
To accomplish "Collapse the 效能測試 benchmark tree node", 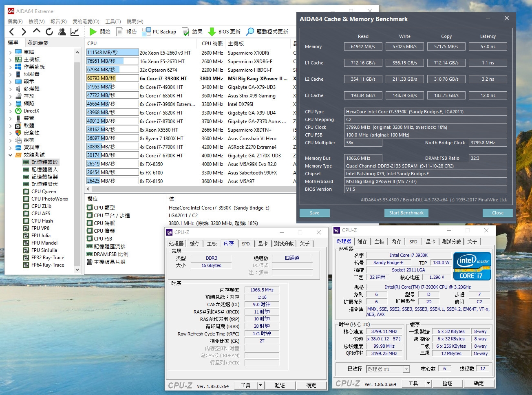I will [10, 155].
